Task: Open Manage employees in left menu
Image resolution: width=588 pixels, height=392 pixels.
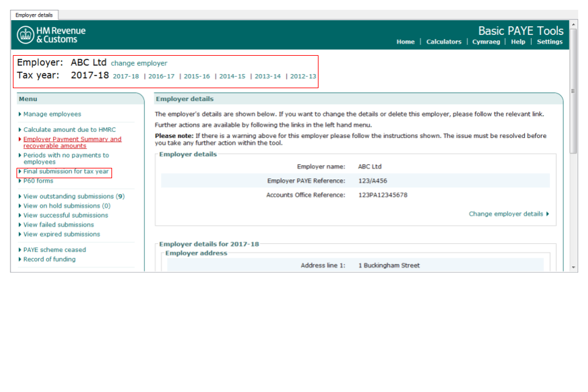Action: tap(52, 114)
